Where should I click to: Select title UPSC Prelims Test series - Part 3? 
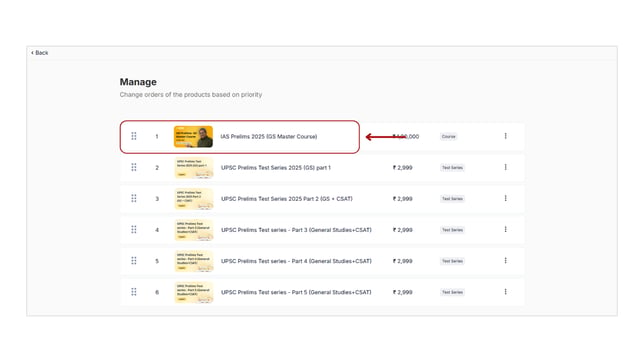pyautogui.click(x=296, y=230)
